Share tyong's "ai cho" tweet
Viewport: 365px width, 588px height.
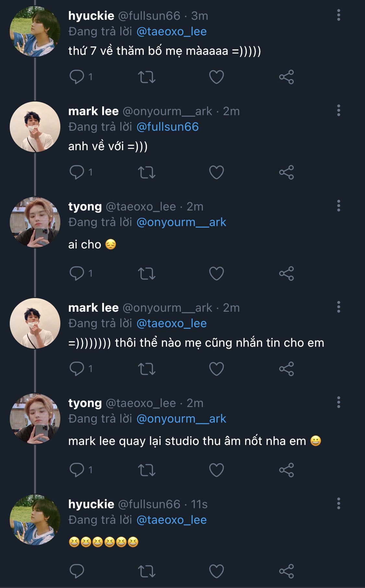(x=286, y=273)
